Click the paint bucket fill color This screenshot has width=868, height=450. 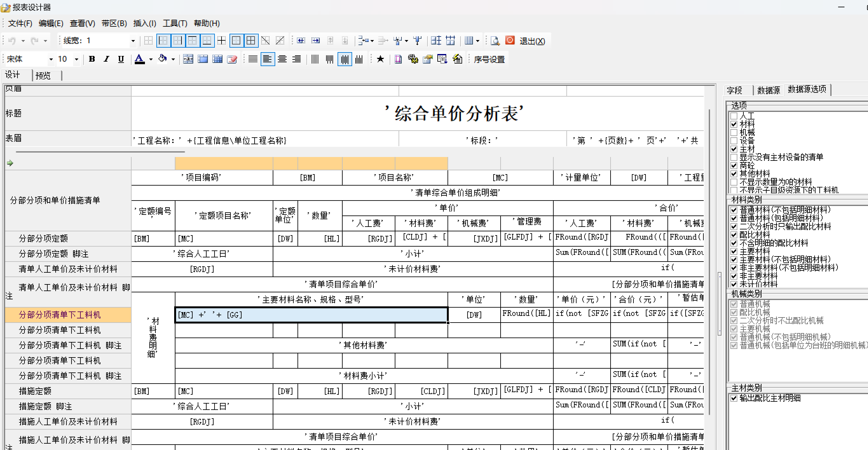point(162,59)
